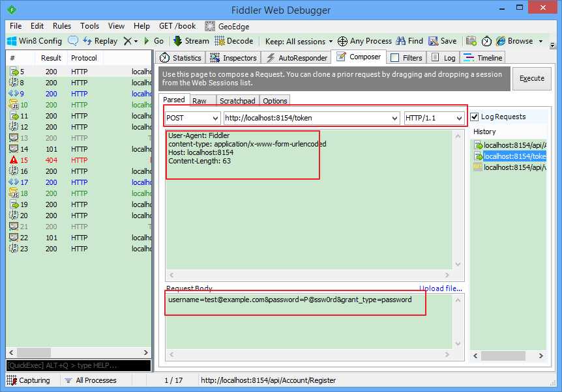Click the Protocol column header
562x392 pixels.
point(84,58)
